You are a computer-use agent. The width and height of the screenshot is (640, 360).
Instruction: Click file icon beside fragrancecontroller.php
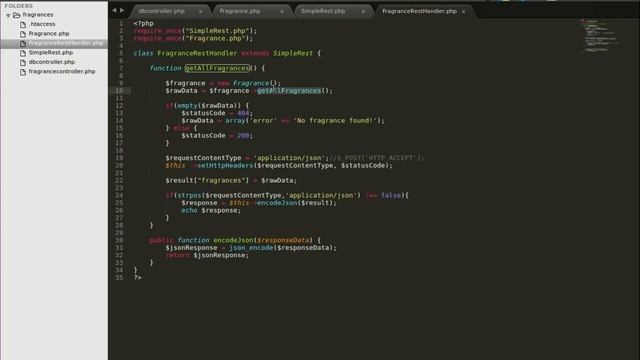(x=23, y=72)
